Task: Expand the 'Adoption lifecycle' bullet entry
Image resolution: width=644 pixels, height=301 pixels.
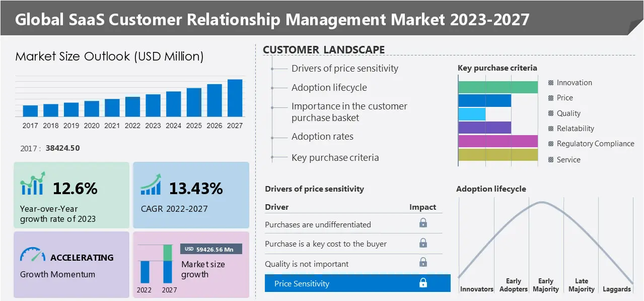Action: click(x=329, y=87)
